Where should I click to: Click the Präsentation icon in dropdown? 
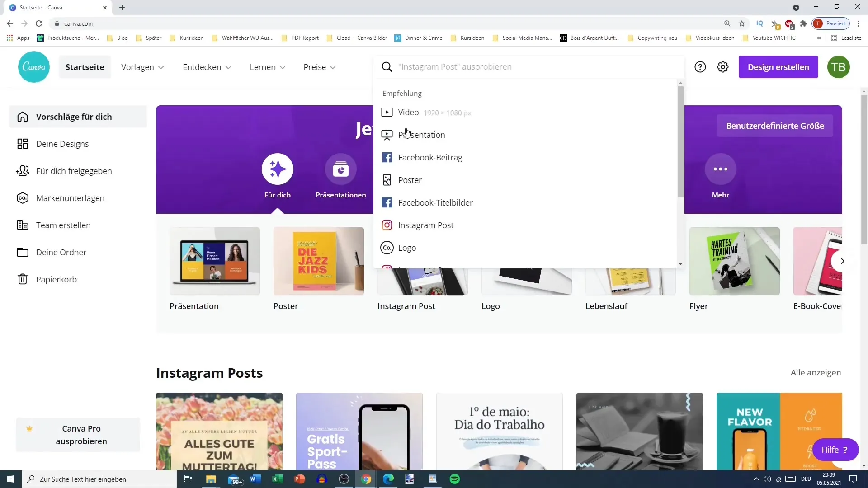[387, 135]
